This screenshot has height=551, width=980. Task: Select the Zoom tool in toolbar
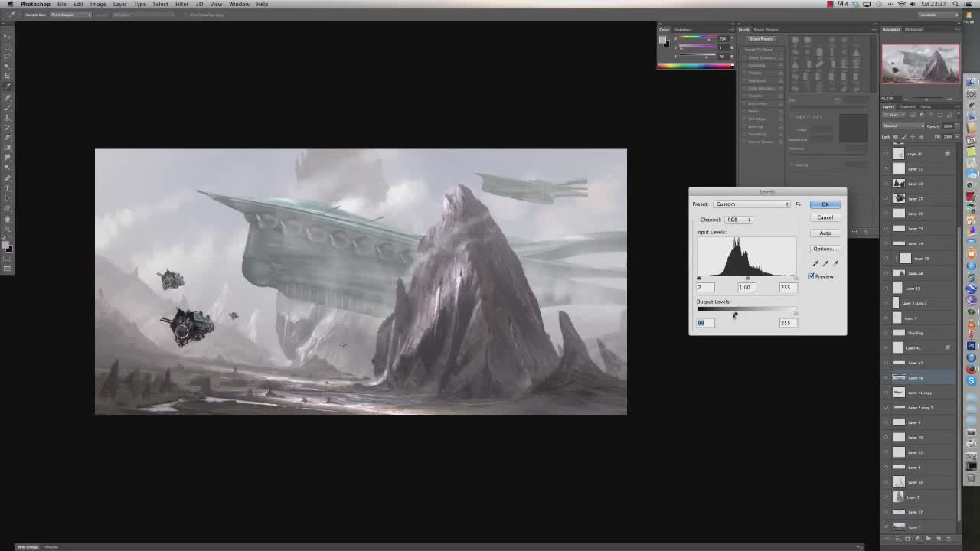(x=8, y=229)
